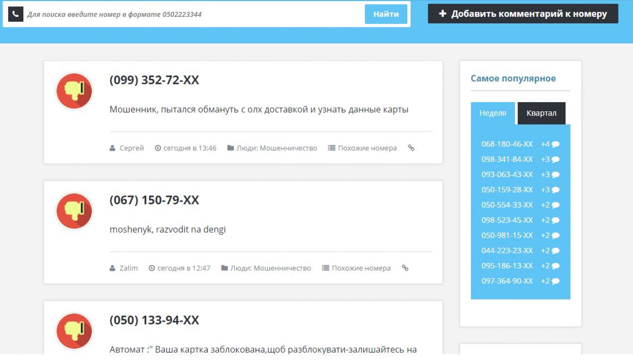
Task: Click thumbs-down icon for (099) 352-72-XX
Action: [74, 91]
